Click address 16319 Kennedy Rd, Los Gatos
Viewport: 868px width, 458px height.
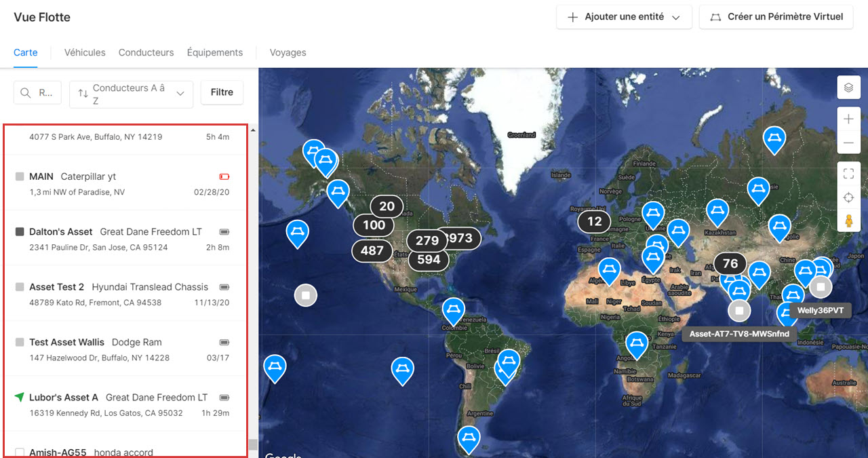[106, 413]
